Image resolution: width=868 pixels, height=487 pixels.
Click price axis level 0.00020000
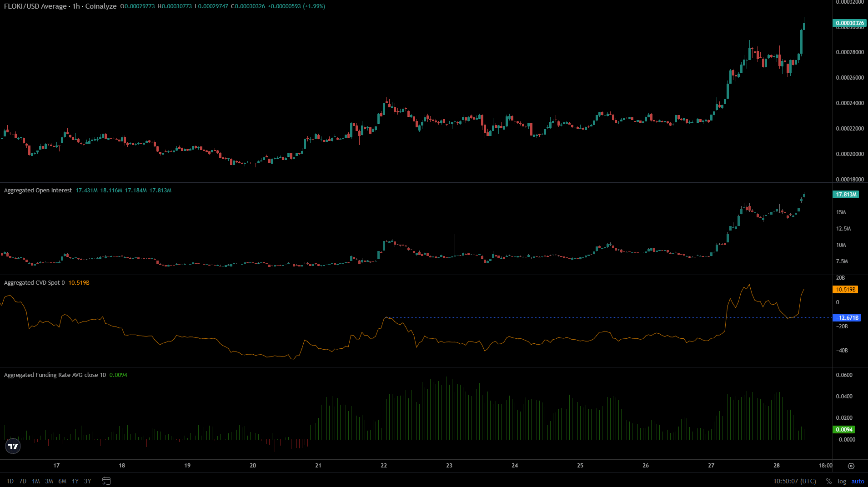click(850, 154)
